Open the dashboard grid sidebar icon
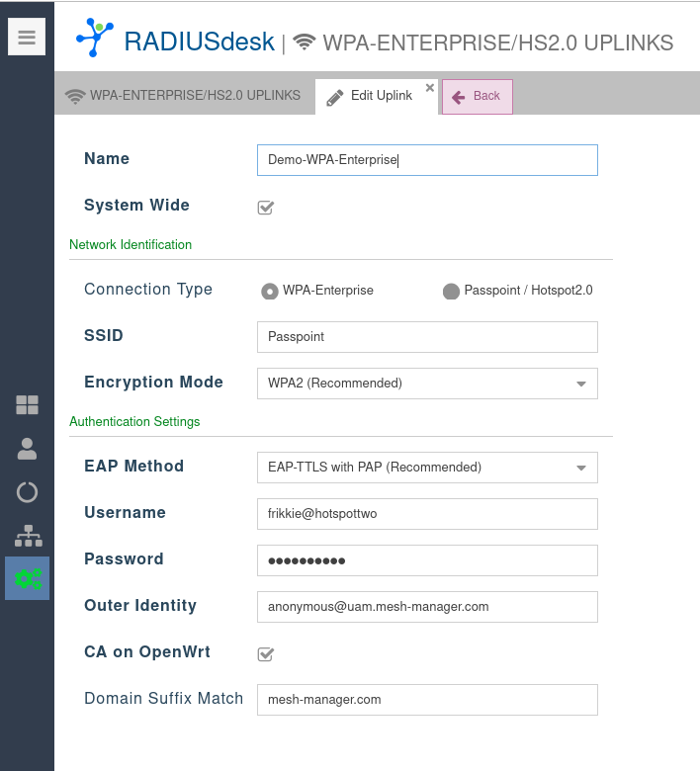Screen dimensions: 700x771 pos(27,404)
